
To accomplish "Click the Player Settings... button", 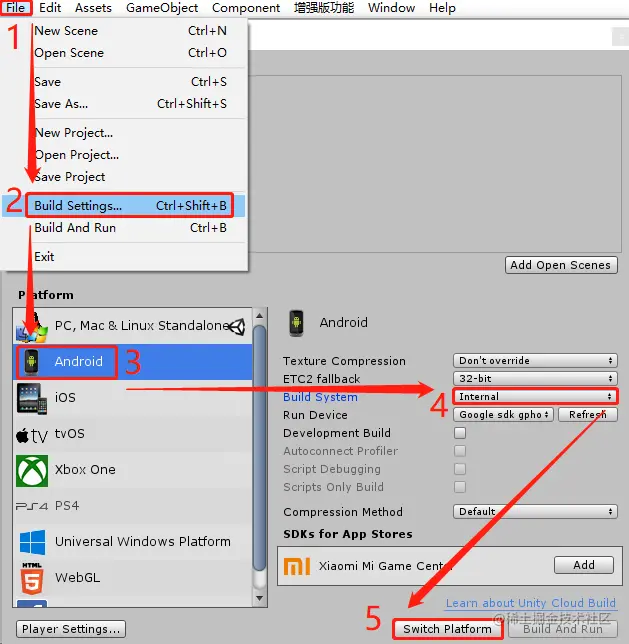I will tap(71, 629).
